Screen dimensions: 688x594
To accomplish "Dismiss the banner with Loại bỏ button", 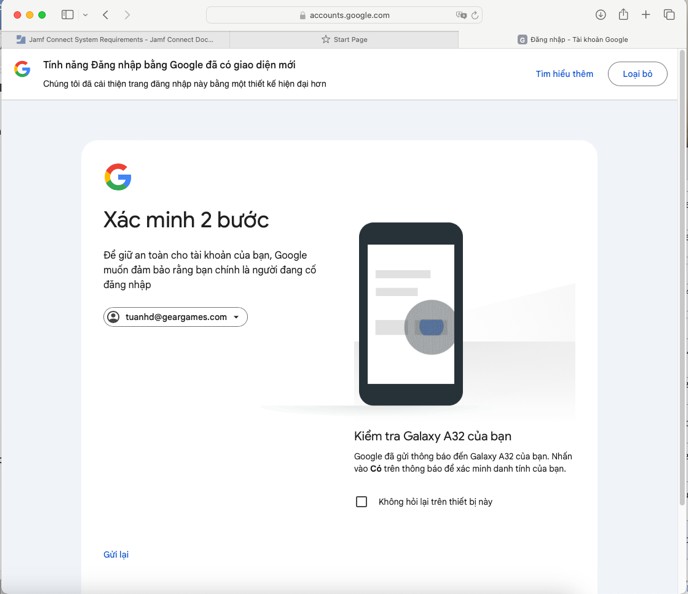I will coord(637,74).
